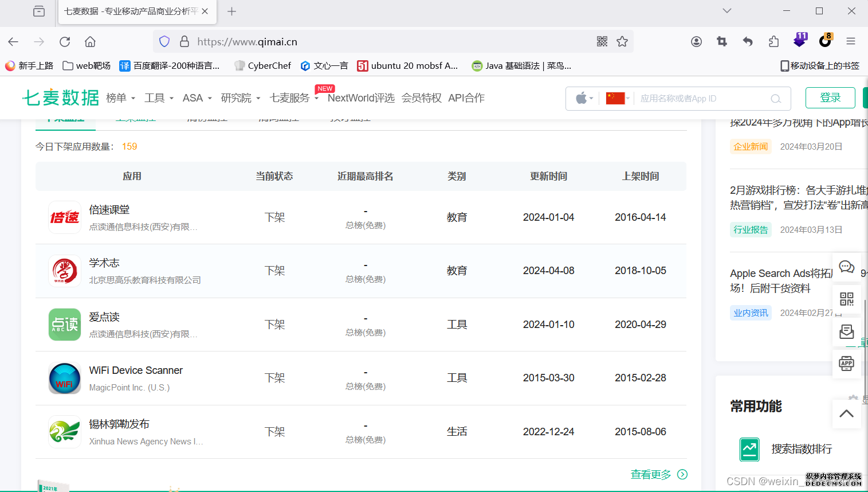Open the 会员特权 menu item
The height and width of the screenshot is (492, 868).
pyautogui.click(x=421, y=98)
